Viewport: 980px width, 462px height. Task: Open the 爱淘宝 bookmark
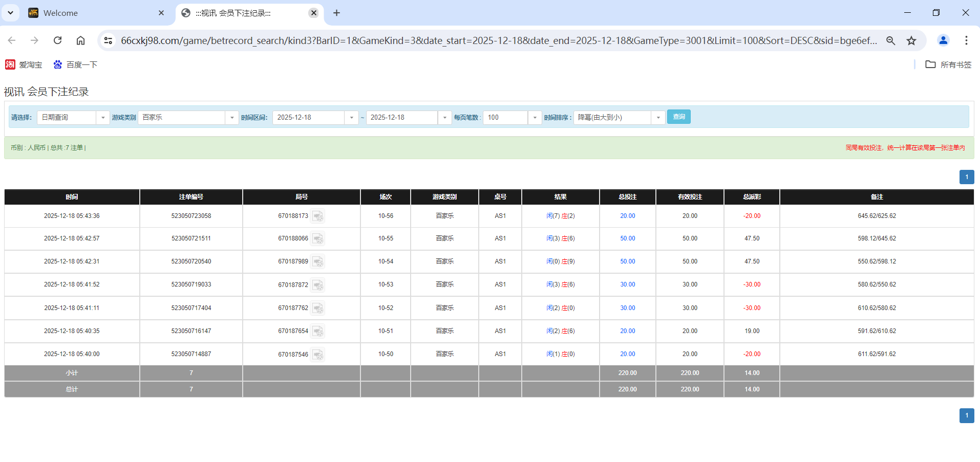23,64
